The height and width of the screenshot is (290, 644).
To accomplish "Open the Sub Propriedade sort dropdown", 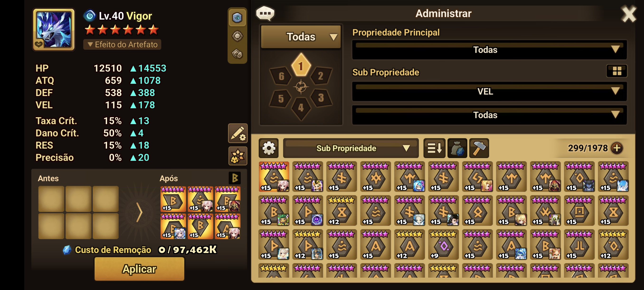I will pos(351,148).
